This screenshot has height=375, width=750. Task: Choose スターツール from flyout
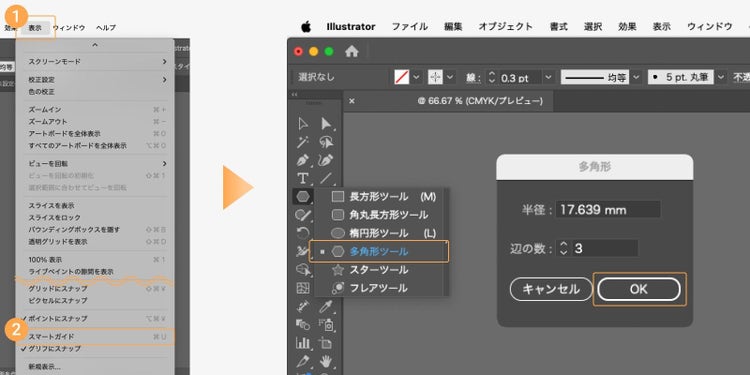click(381, 270)
